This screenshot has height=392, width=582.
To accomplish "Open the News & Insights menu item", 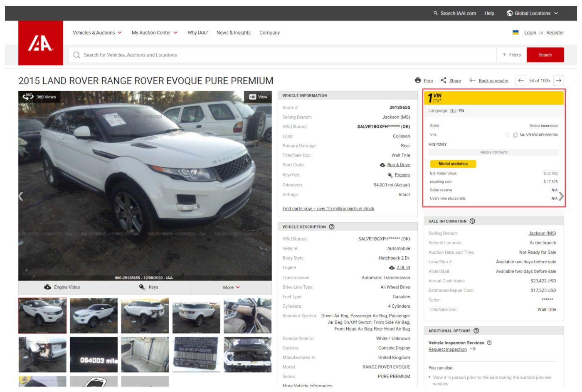I will 233,33.
